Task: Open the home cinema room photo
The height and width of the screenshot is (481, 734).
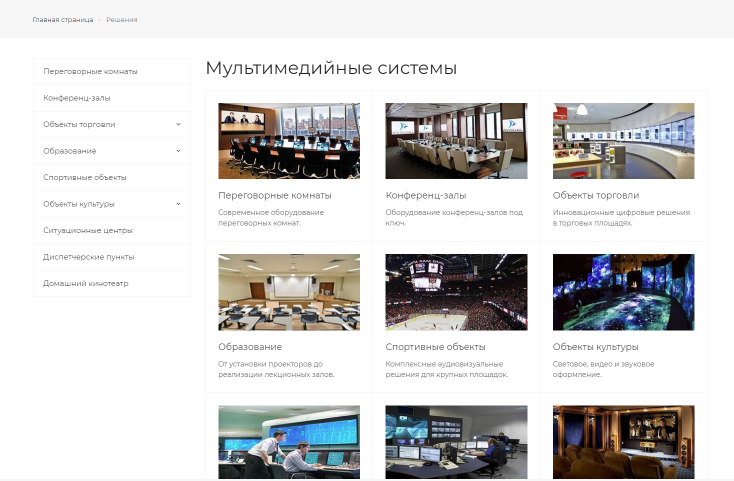Action: click(x=624, y=442)
